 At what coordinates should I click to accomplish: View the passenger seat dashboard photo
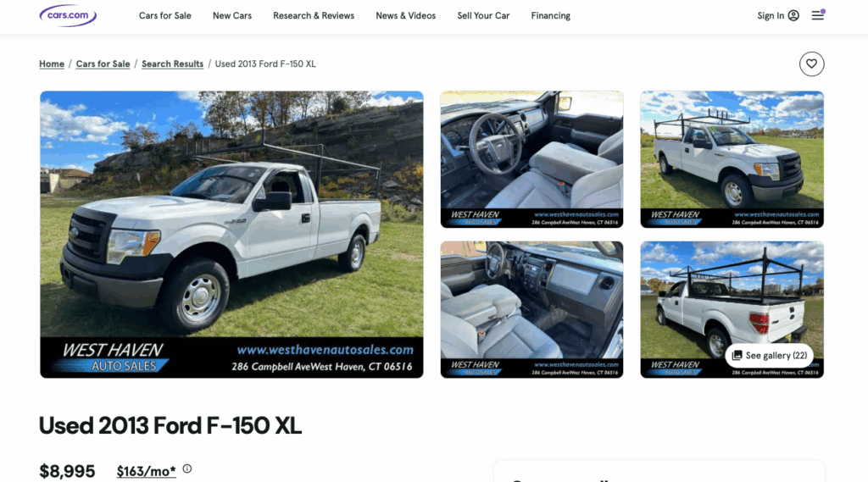tap(531, 309)
